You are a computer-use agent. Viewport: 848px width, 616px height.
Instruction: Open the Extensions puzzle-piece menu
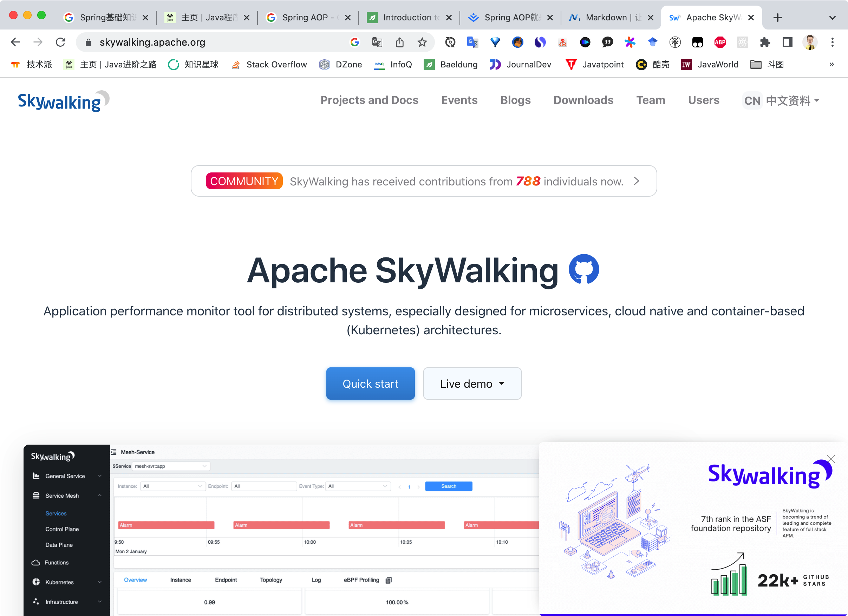(x=765, y=42)
